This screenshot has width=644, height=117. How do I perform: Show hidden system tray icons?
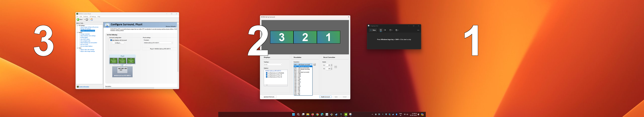[x=372, y=115]
